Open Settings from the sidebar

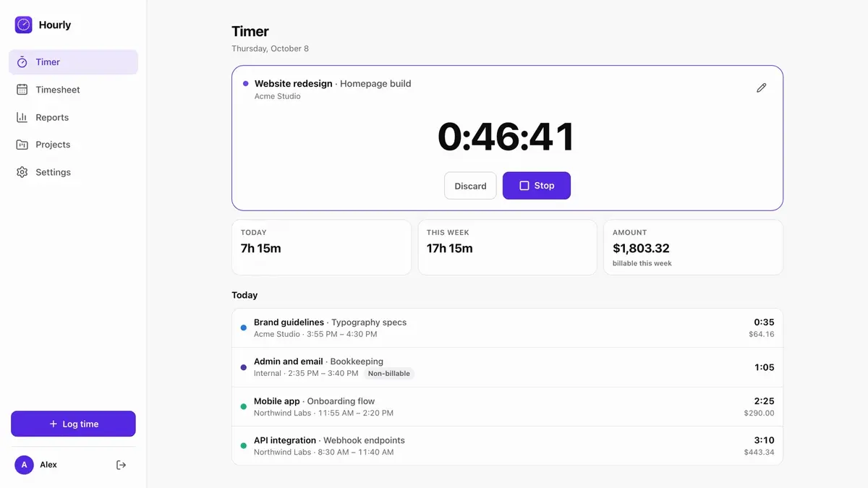(x=73, y=172)
